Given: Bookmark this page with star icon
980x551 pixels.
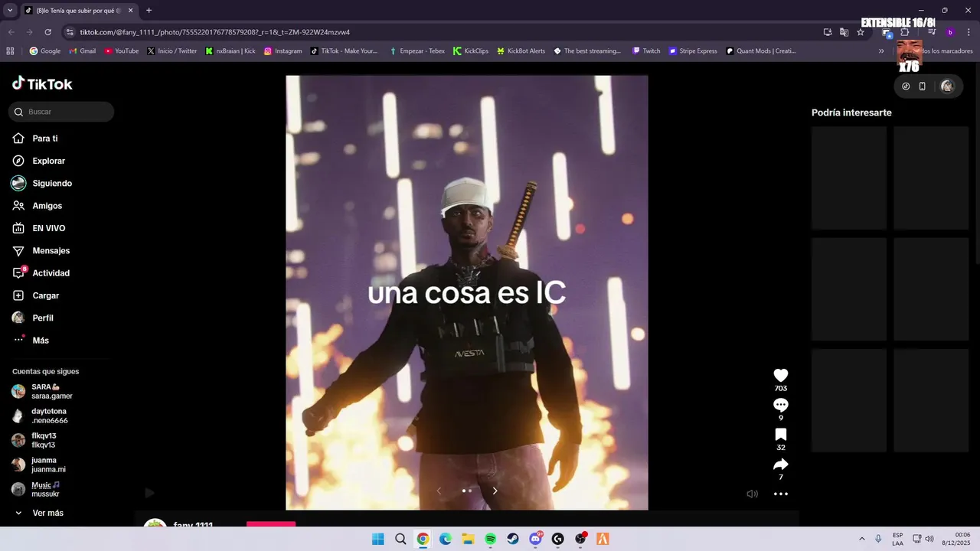Looking at the screenshot, I should coord(861,32).
